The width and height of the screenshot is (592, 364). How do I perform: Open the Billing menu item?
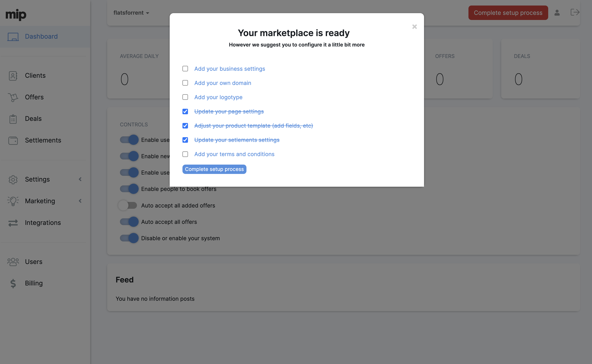[34, 283]
